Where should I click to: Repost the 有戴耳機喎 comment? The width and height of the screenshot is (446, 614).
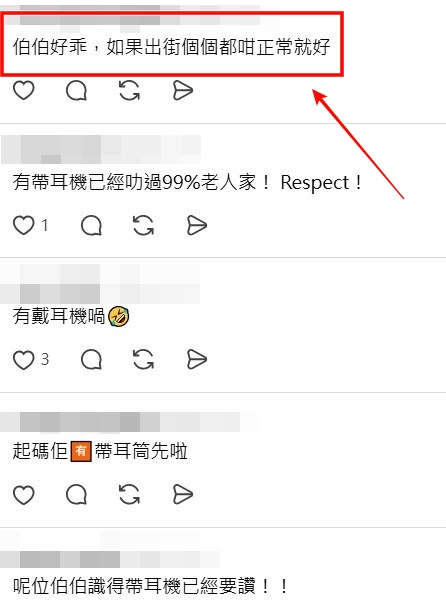pos(143,359)
